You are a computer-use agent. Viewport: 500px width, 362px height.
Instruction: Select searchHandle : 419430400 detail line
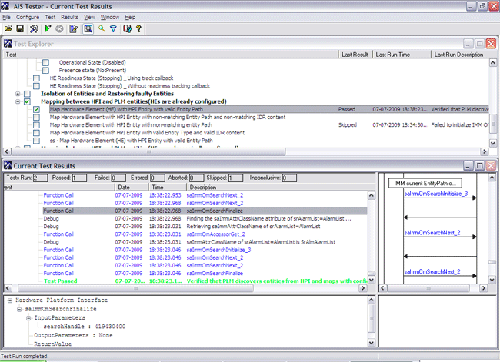coord(84,326)
